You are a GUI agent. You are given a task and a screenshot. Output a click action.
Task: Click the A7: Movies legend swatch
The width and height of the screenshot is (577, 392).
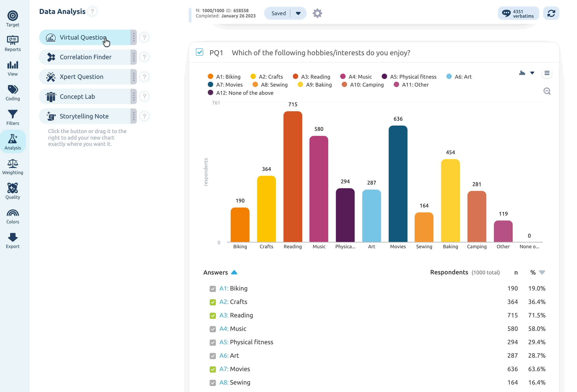point(211,84)
